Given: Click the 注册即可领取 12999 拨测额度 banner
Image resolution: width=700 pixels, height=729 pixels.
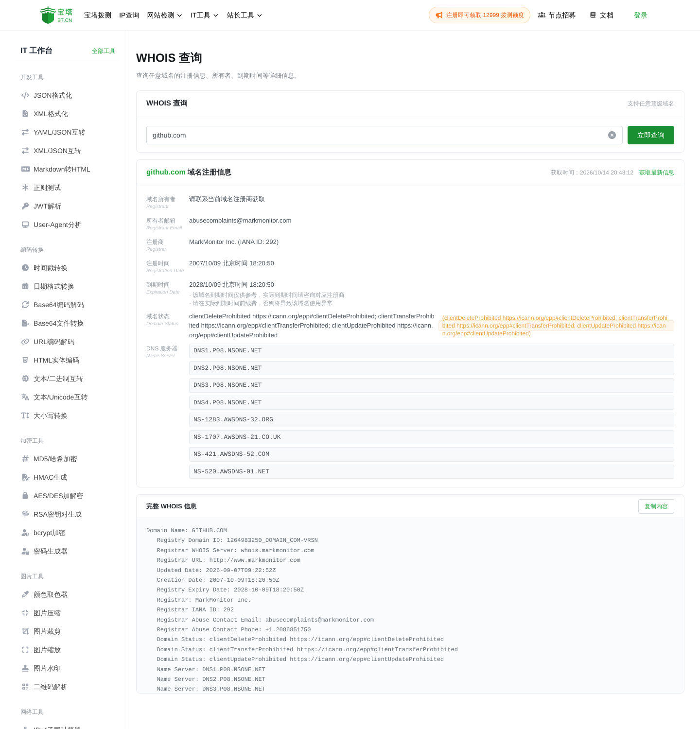Looking at the screenshot, I should pyautogui.click(x=479, y=15).
